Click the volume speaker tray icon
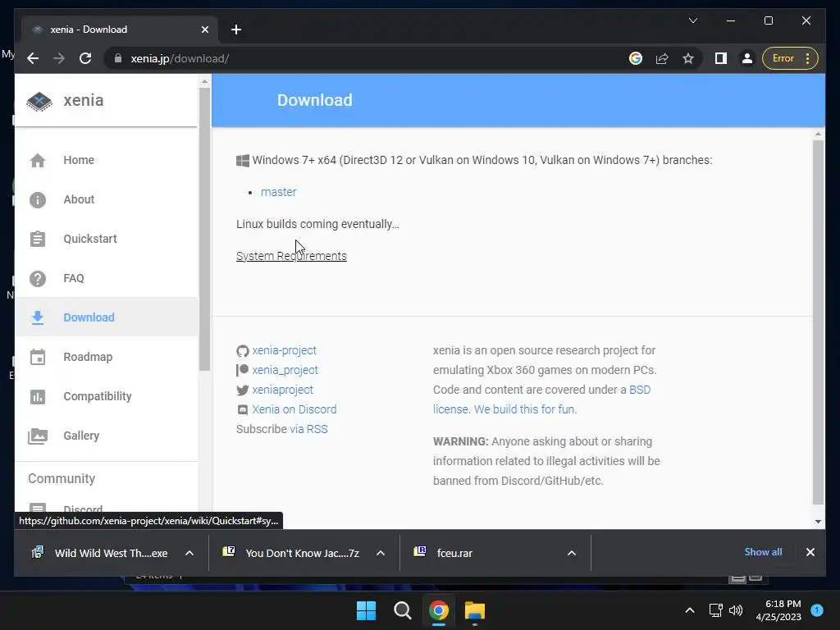Screen dimensions: 840x630 click(x=736, y=610)
